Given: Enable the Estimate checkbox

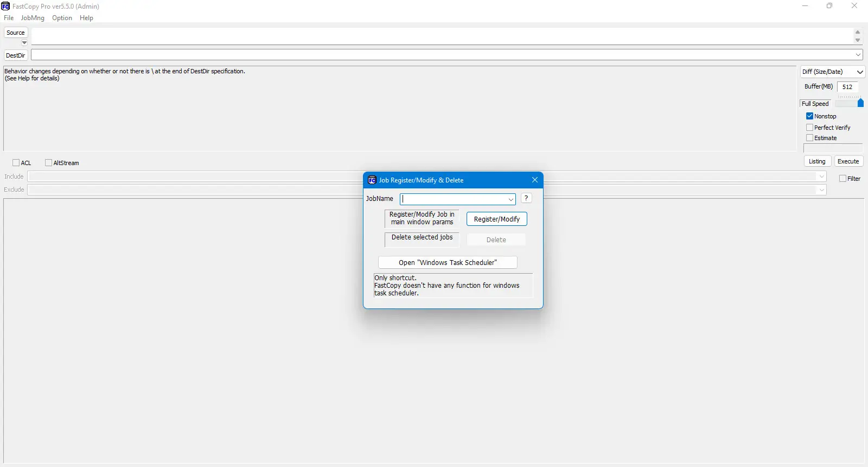Looking at the screenshot, I should pos(809,138).
